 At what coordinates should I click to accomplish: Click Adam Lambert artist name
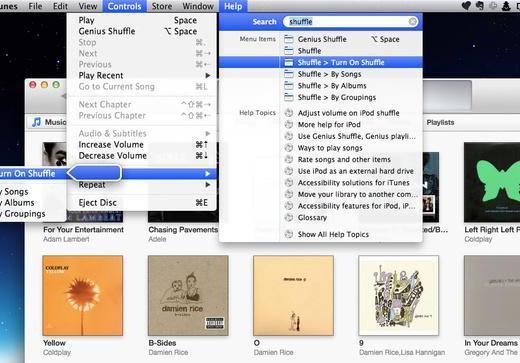tap(66, 239)
